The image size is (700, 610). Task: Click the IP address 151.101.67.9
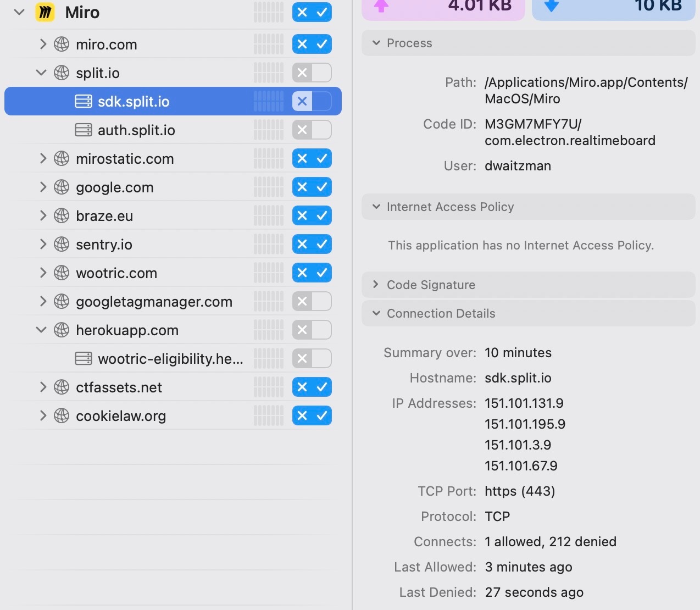tap(521, 466)
